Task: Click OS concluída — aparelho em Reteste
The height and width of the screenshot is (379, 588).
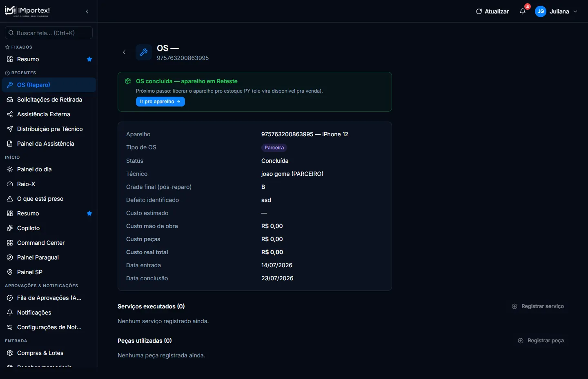Action: [187, 81]
